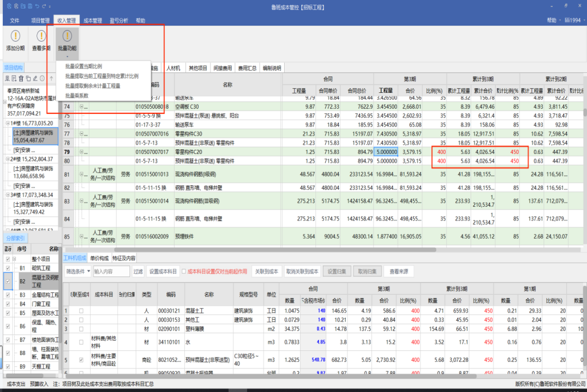Open the 人材机 tab
Image resolution: width=587 pixels, height=392 pixels.
(173, 68)
